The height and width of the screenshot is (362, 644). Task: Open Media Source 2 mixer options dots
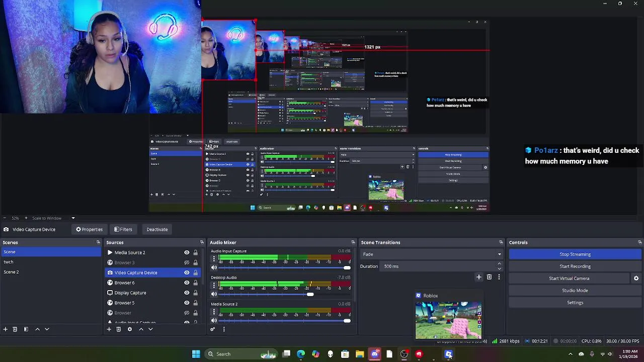coord(214,312)
